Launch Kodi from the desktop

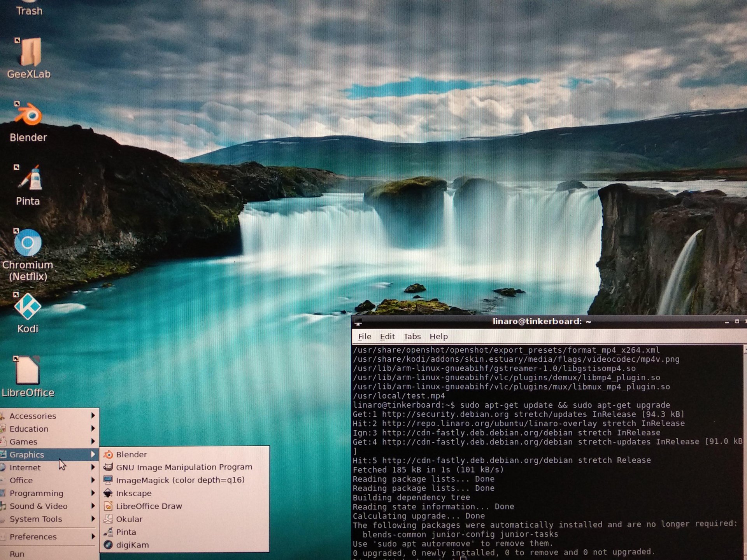pos(28,307)
